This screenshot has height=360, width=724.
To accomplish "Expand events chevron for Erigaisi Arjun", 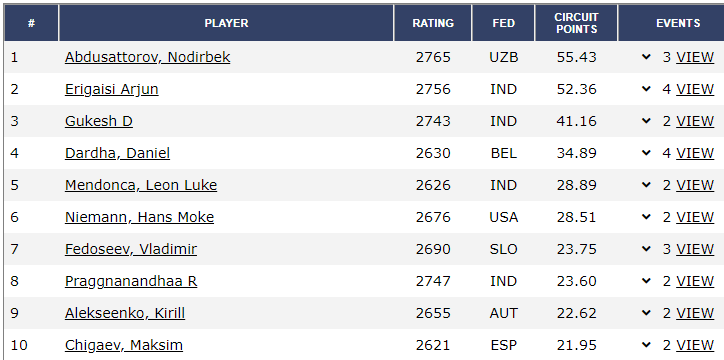I will (646, 89).
